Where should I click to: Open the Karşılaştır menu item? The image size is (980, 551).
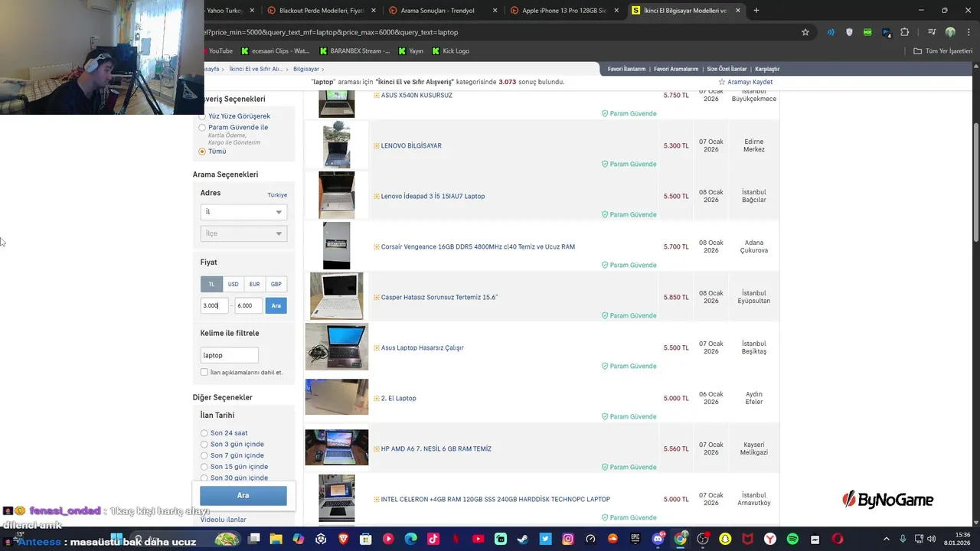point(767,69)
